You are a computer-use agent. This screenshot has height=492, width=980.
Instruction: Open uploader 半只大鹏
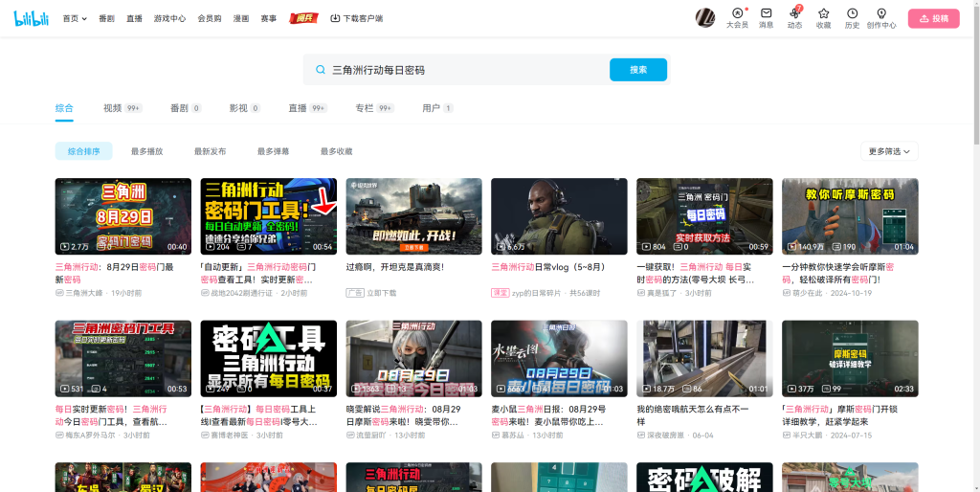pos(808,436)
